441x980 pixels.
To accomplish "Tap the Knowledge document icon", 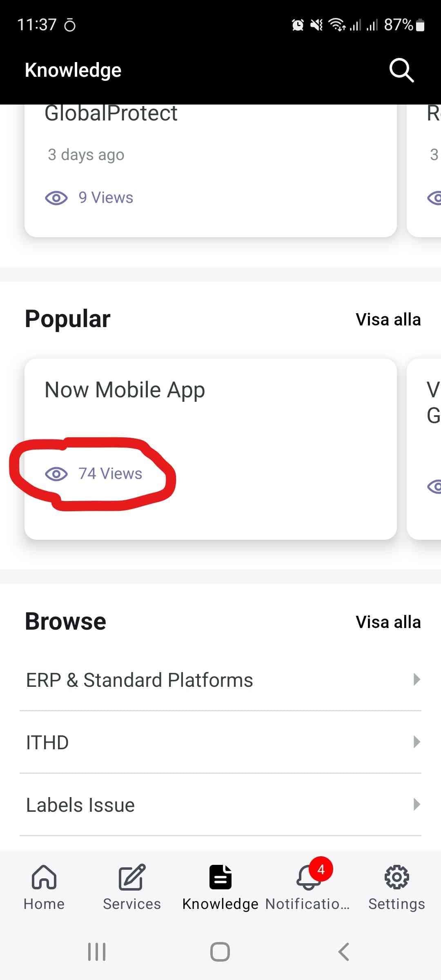I will [x=220, y=877].
